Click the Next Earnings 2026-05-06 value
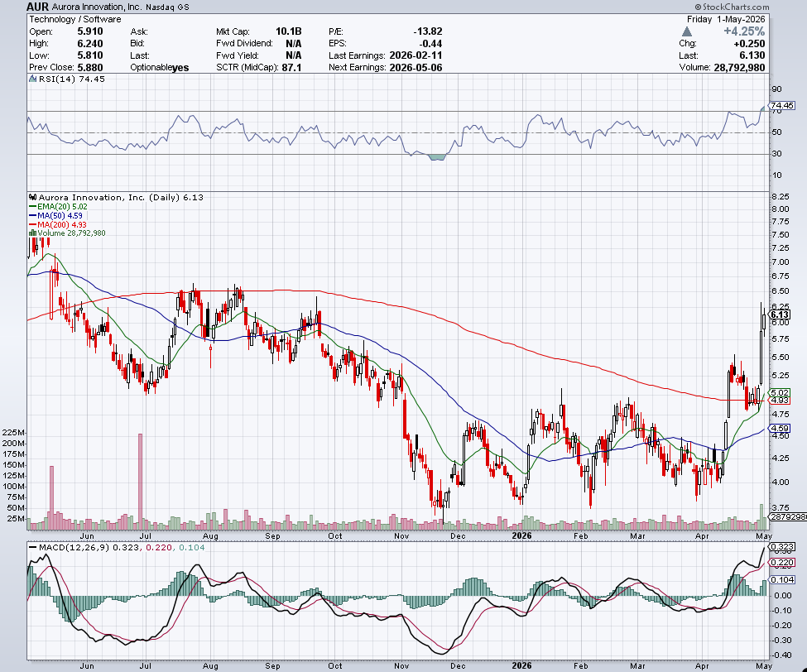Screen dimensions: 807x672 [416, 67]
